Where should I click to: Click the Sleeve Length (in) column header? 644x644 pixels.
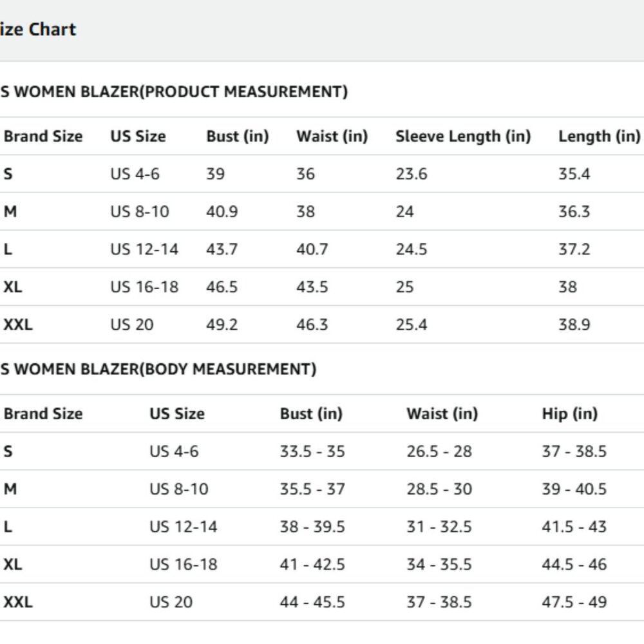click(x=463, y=136)
